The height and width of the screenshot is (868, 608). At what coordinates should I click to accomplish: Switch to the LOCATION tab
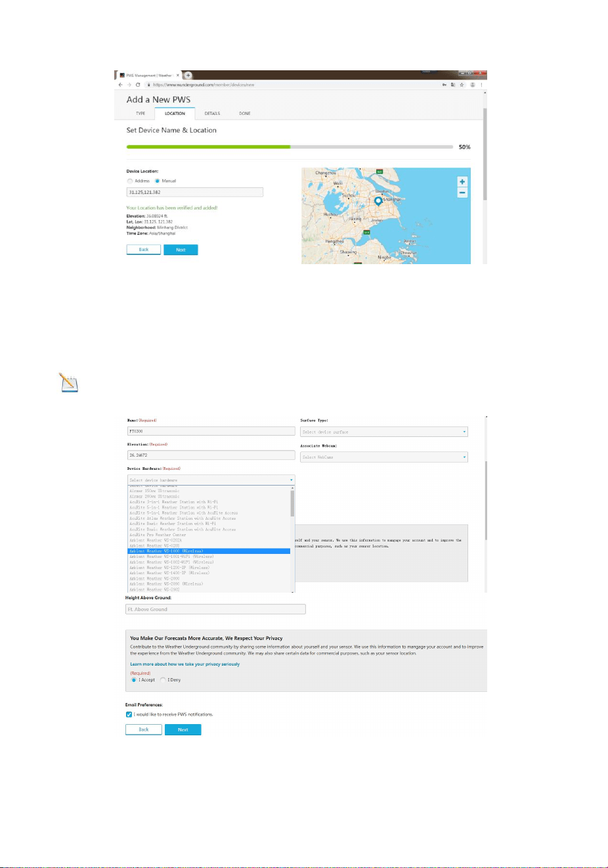pos(175,114)
